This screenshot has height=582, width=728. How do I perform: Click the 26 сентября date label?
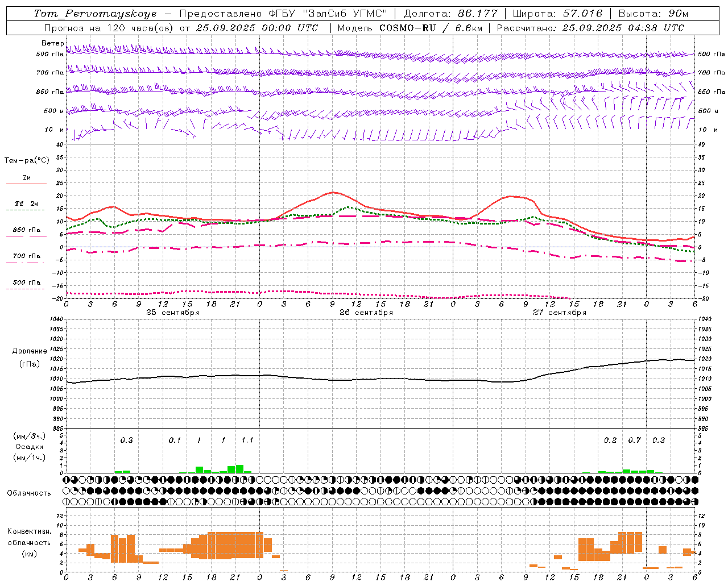pyautogui.click(x=366, y=313)
